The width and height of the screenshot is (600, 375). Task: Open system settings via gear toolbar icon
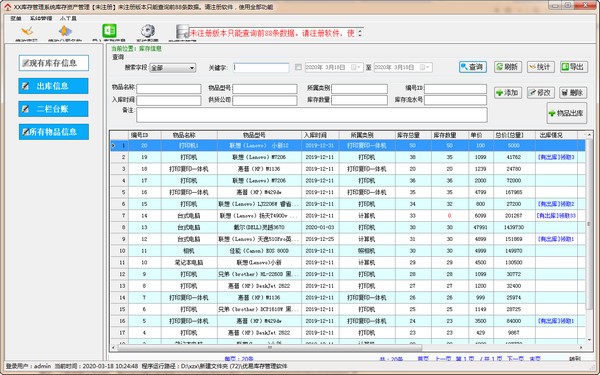(148, 31)
